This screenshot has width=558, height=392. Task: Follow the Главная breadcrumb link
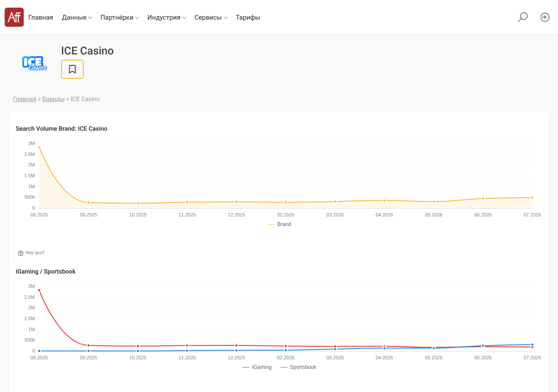[24, 99]
